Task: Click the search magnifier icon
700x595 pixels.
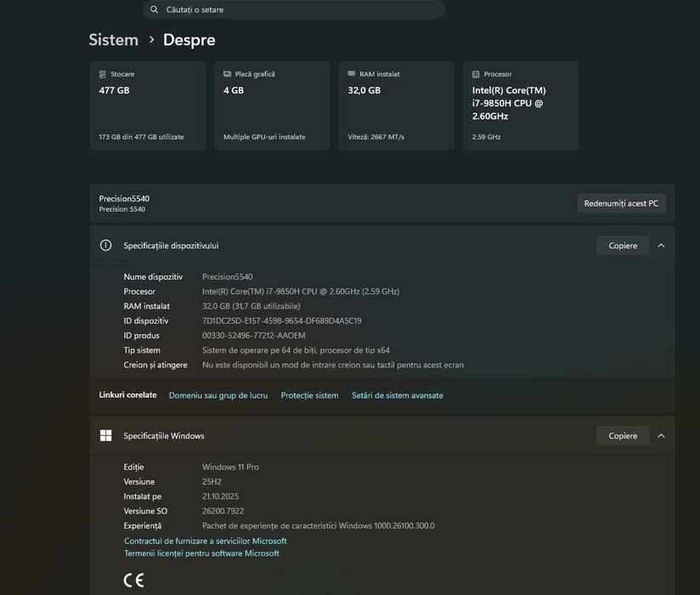Action: (x=154, y=10)
